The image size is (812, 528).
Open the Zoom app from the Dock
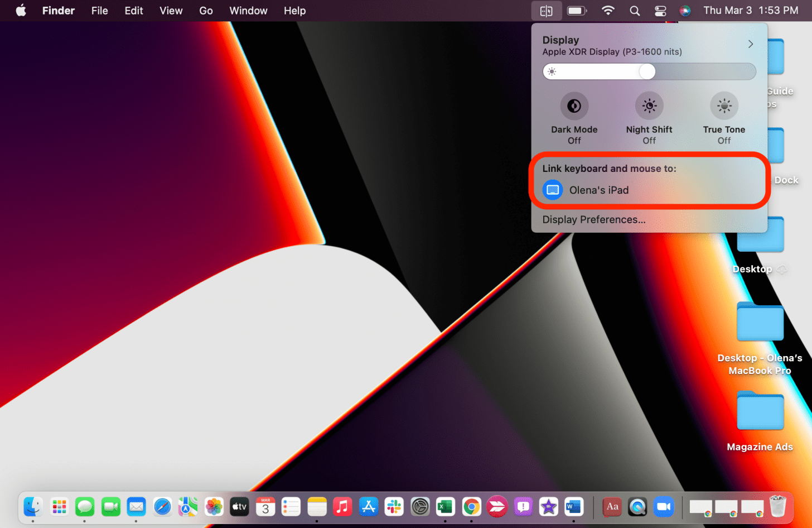pos(663,507)
